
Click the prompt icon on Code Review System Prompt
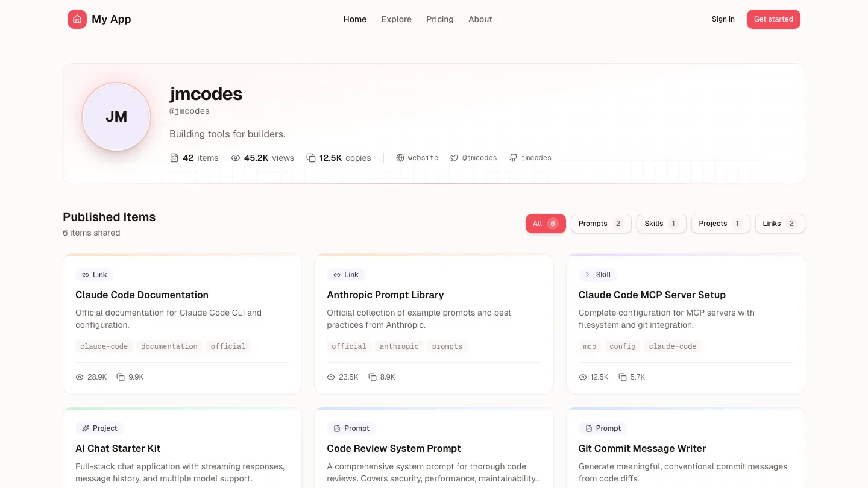pyautogui.click(x=337, y=428)
